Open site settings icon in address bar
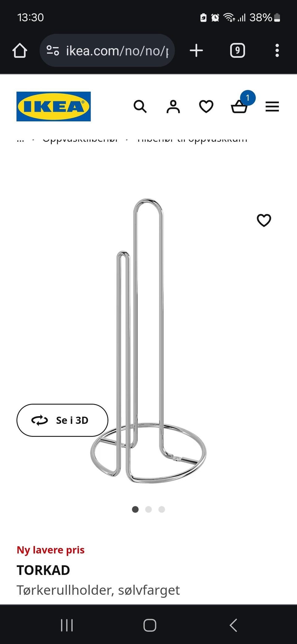The width and height of the screenshot is (297, 644). 53,50
